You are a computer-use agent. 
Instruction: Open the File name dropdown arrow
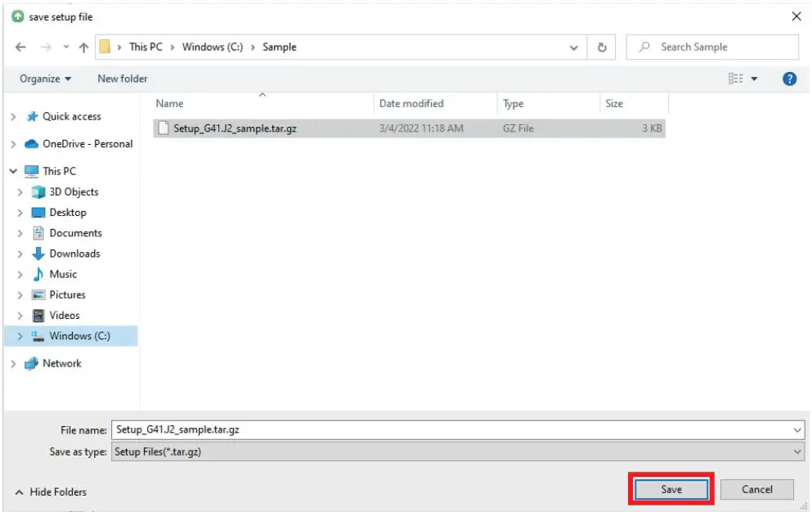pyautogui.click(x=797, y=430)
